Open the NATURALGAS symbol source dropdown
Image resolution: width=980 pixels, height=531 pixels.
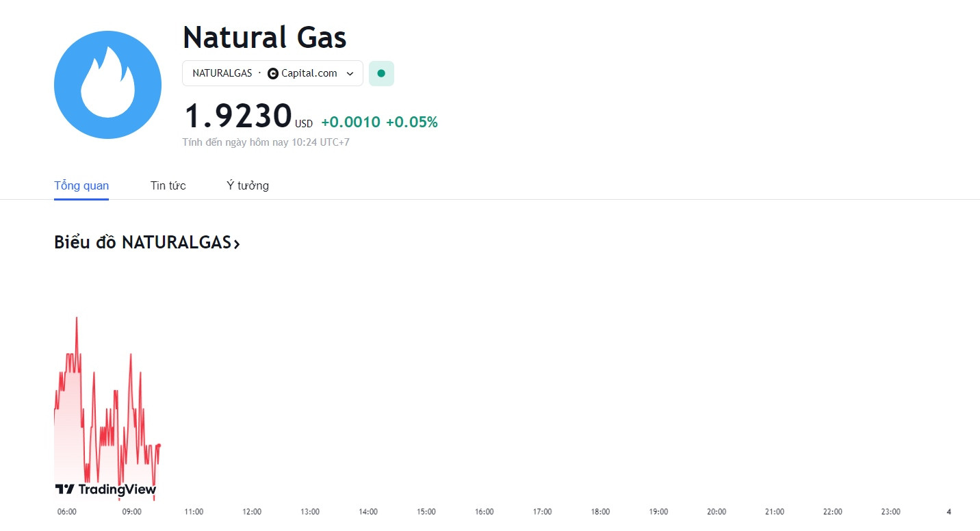(272, 73)
